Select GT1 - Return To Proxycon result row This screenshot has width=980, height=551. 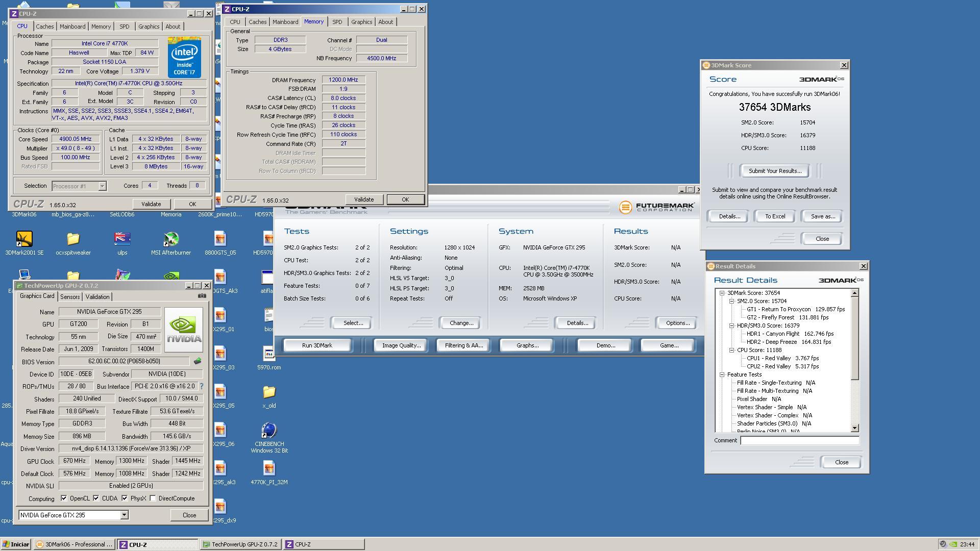click(x=795, y=309)
